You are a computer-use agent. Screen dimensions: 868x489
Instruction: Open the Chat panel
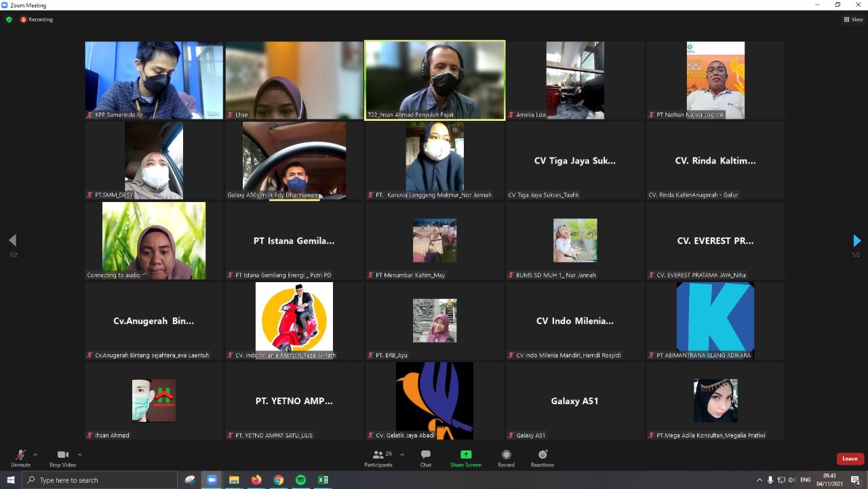pyautogui.click(x=425, y=458)
